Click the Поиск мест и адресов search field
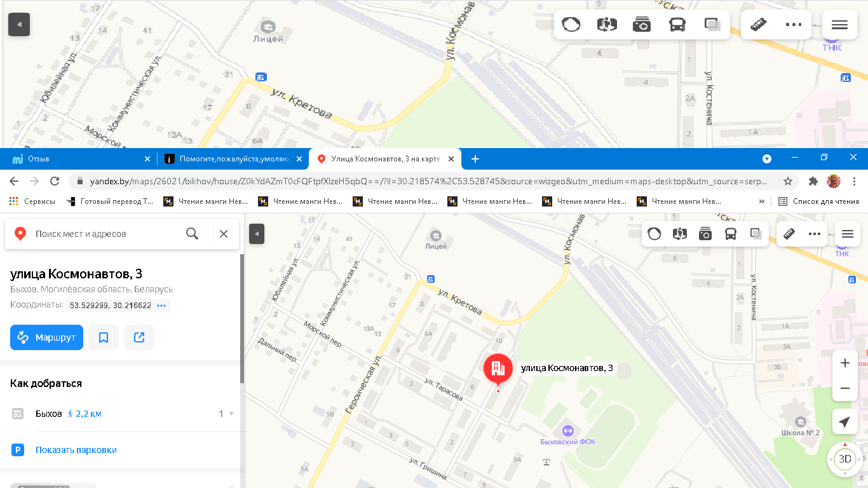The width and height of the screenshot is (868, 488). (x=105, y=234)
